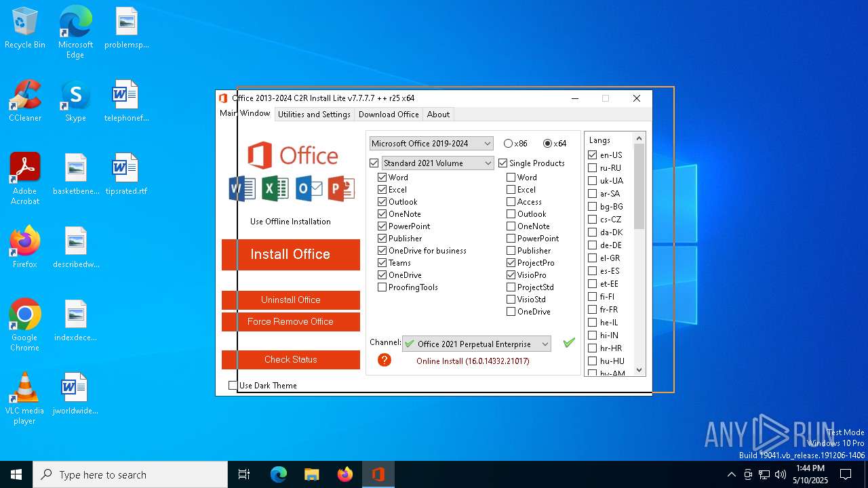Check the fr-FR language option
The height and width of the screenshot is (488, 868).
pos(593,310)
